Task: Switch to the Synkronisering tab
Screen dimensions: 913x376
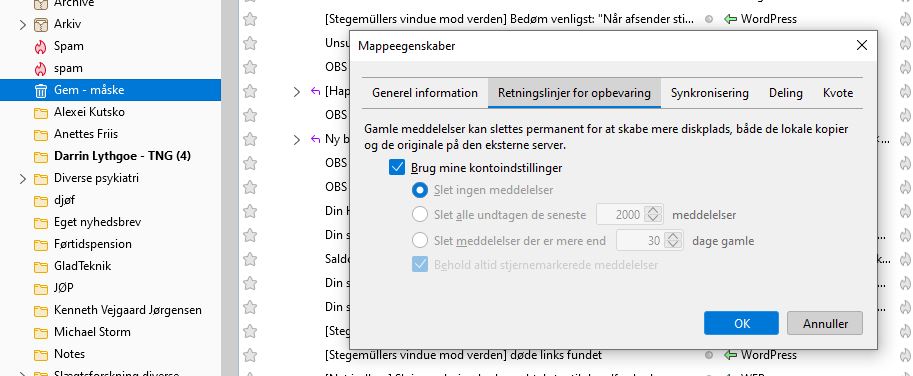Action: tap(709, 93)
